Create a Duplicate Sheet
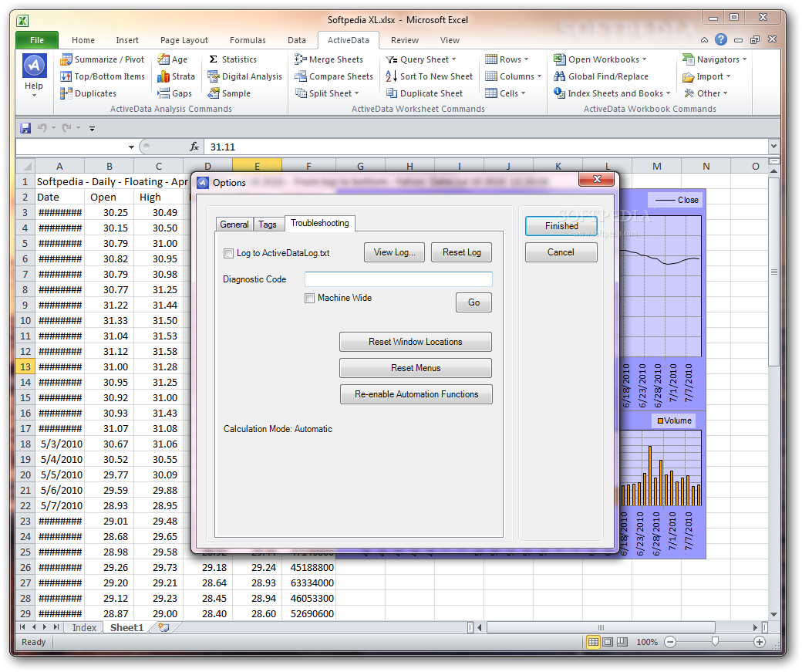 click(424, 93)
